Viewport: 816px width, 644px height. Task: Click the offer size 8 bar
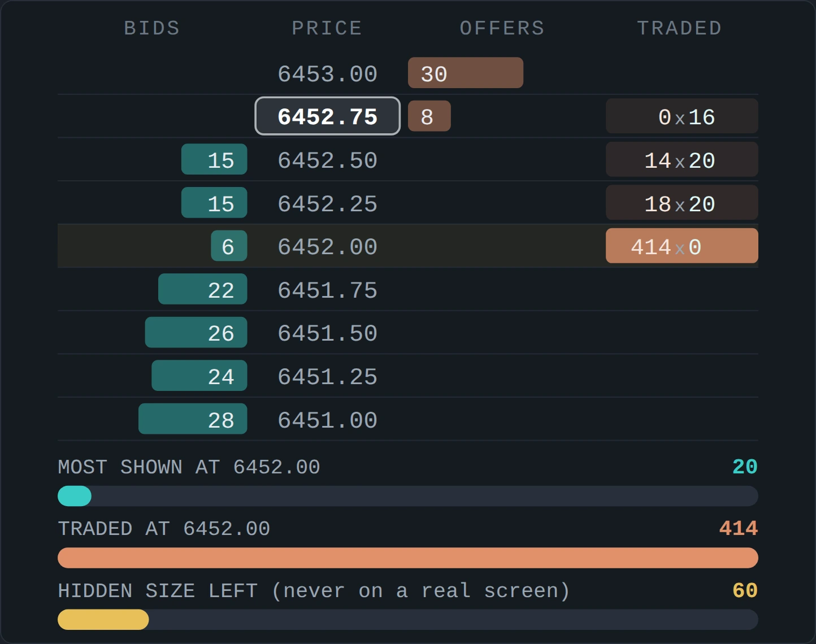pos(429,116)
